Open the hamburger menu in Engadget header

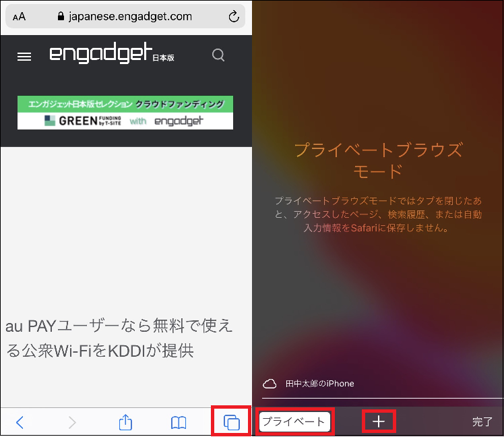(24, 57)
